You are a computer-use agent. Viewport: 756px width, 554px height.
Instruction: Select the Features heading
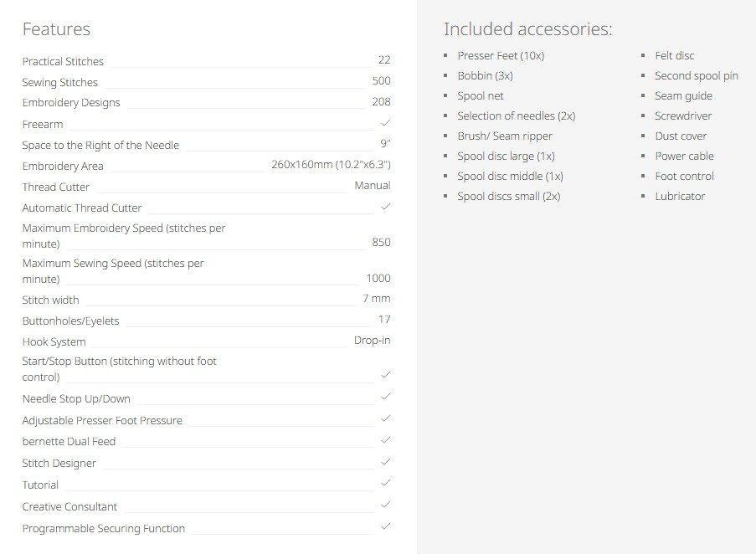click(x=56, y=29)
